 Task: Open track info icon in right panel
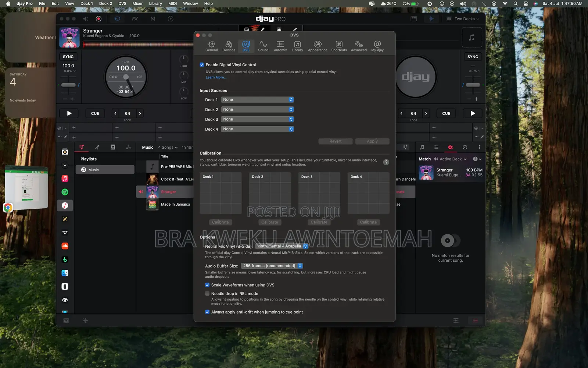coord(479,147)
